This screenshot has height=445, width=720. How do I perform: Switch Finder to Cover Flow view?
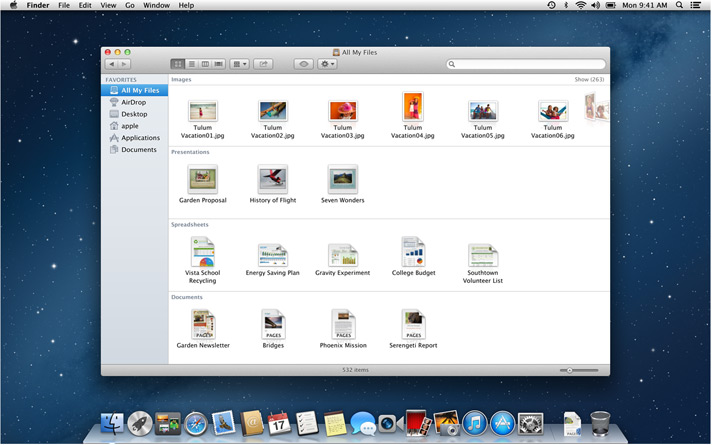[x=218, y=64]
